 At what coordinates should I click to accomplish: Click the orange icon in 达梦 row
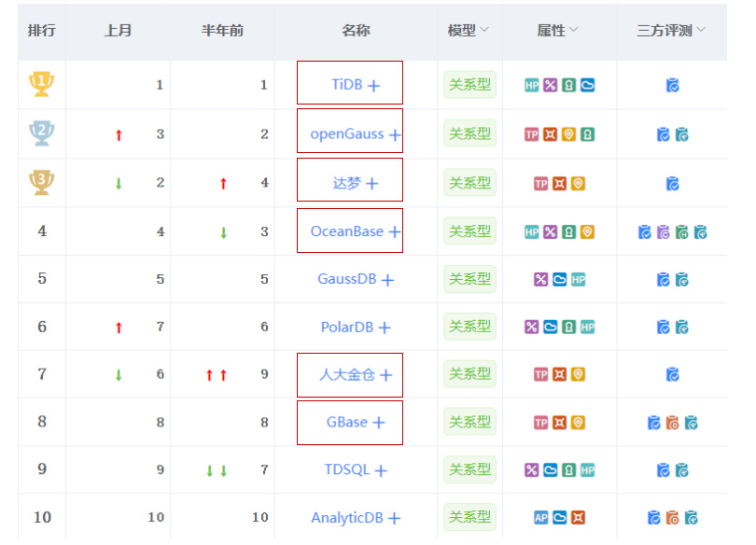(559, 184)
